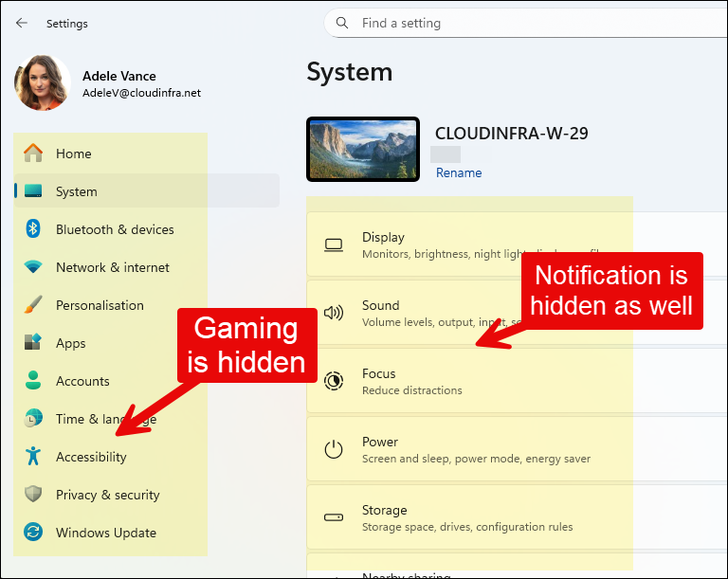Click the Bluetooth & devices icon
This screenshot has width=728, height=579.
pyautogui.click(x=34, y=229)
